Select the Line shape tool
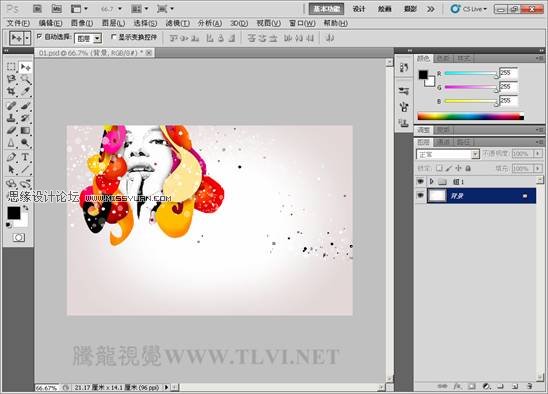Image resolution: width=548 pixels, height=394 pixels. (x=25, y=170)
